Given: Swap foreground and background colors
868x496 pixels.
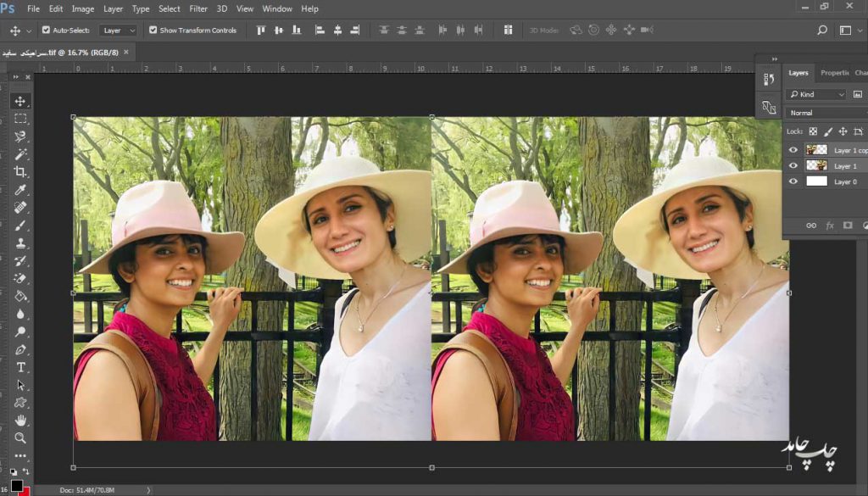Looking at the screenshot, I should click(26, 471).
